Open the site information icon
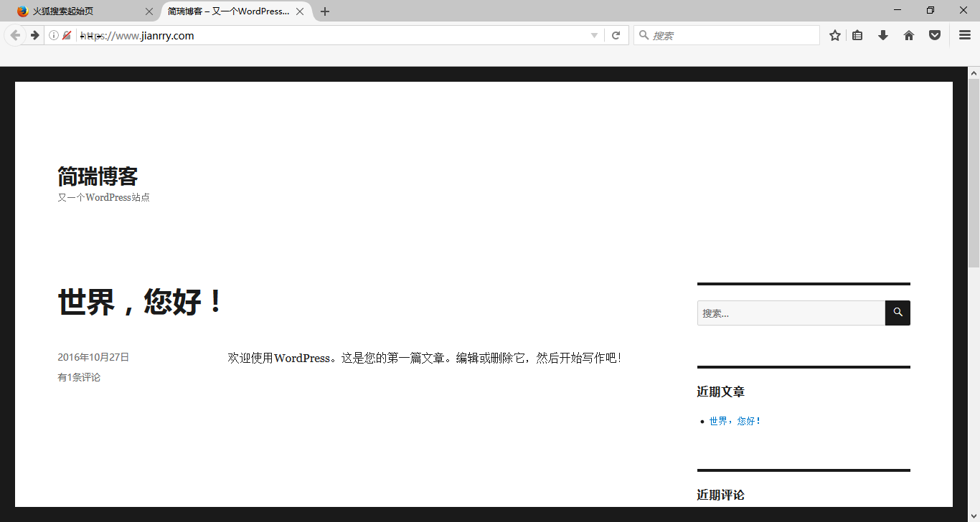This screenshot has height=522, width=980. pyautogui.click(x=54, y=35)
